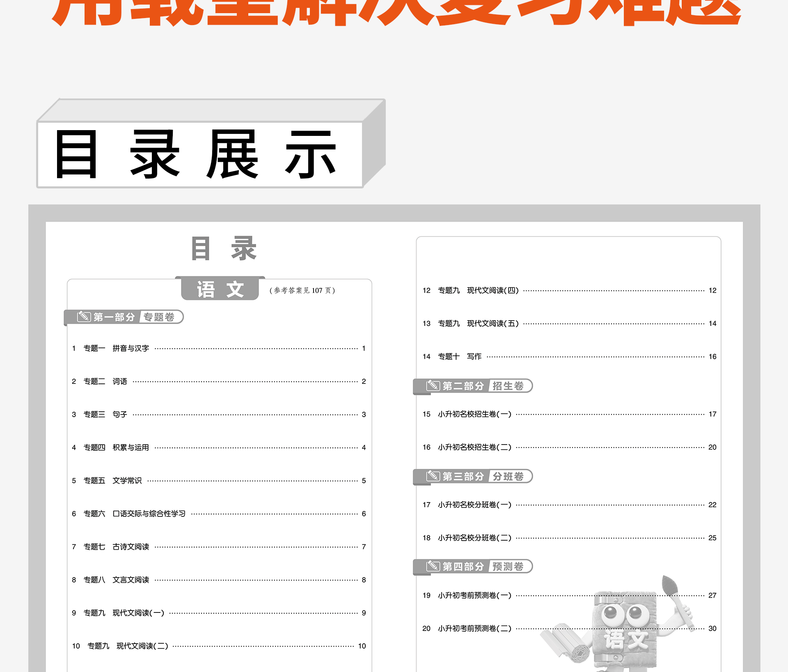
Task: Select the 语文 subject tab
Action: (220, 289)
